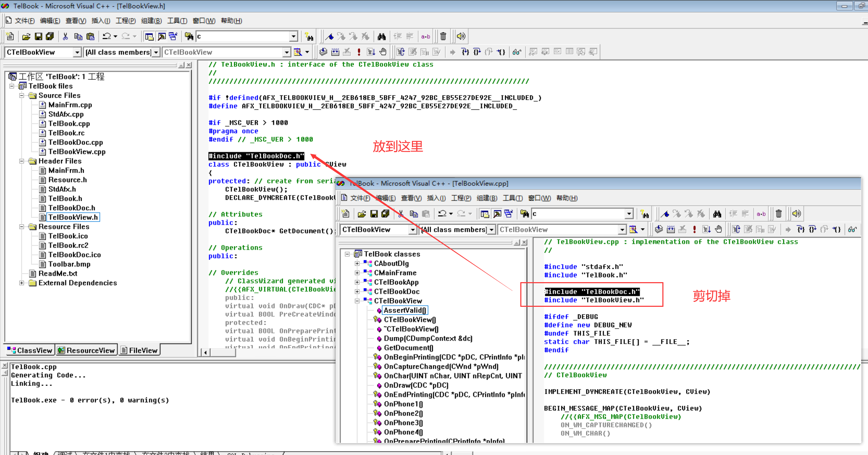Viewport: 868px width, 455px height.
Task: Click search text field in TelBookView.h toolbar
Action: (243, 36)
